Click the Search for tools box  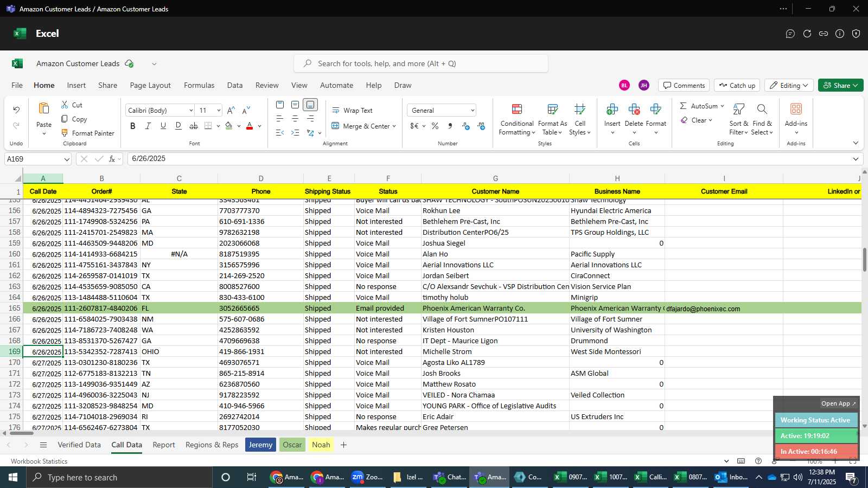coord(421,63)
